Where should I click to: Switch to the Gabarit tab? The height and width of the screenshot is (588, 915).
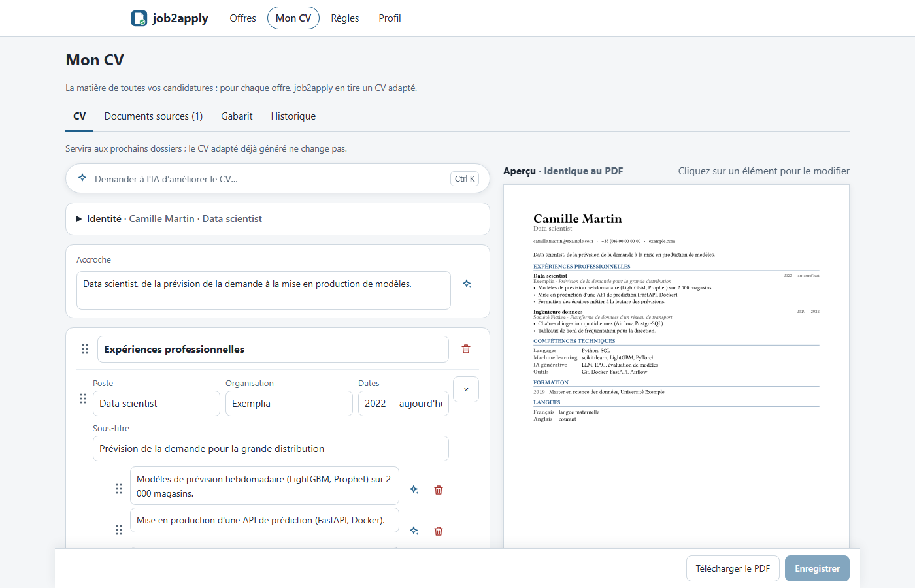tap(237, 116)
